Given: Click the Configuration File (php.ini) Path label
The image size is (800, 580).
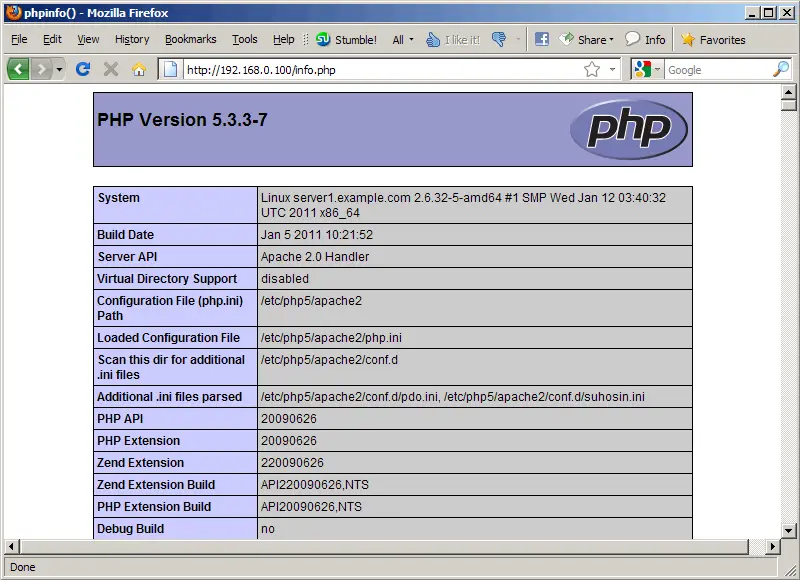Looking at the screenshot, I should point(170,308).
